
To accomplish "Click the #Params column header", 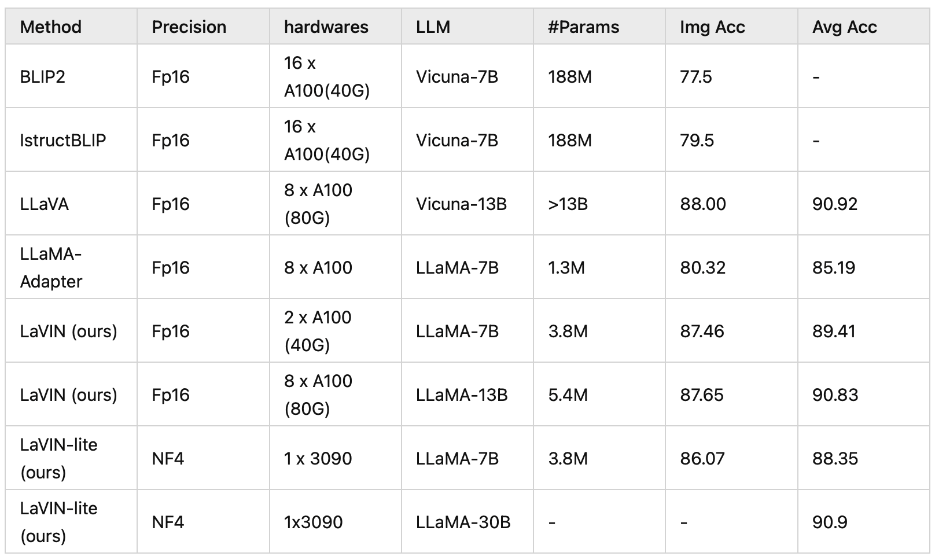I will point(583,27).
